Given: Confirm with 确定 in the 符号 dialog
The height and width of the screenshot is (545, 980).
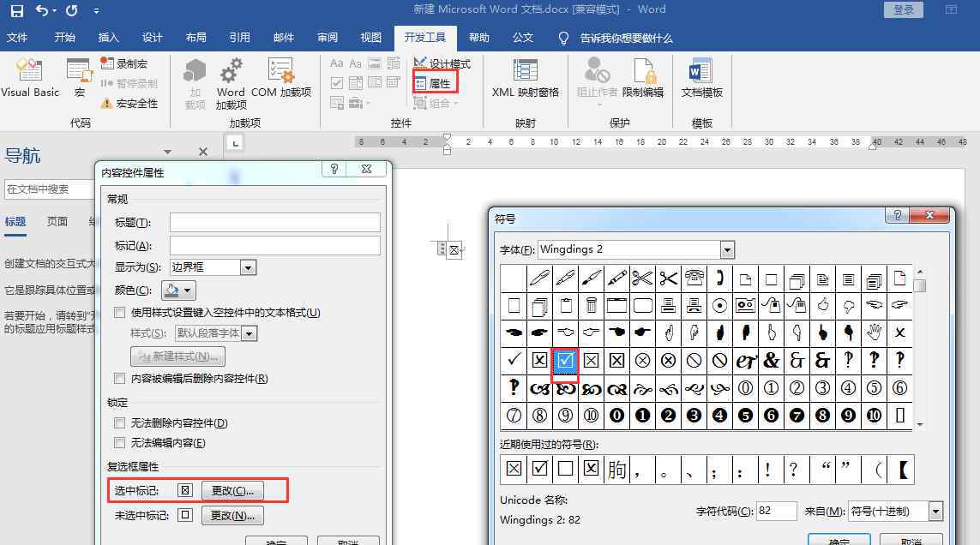Looking at the screenshot, I should (839, 539).
